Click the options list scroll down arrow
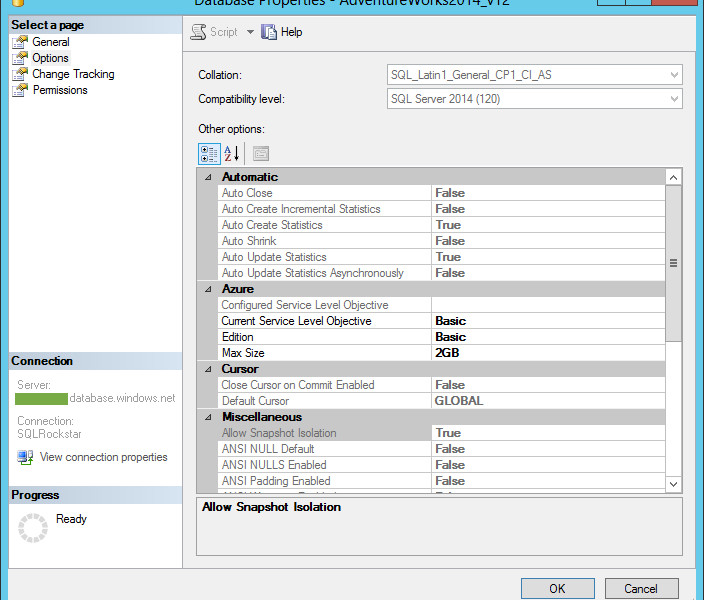 pos(673,484)
